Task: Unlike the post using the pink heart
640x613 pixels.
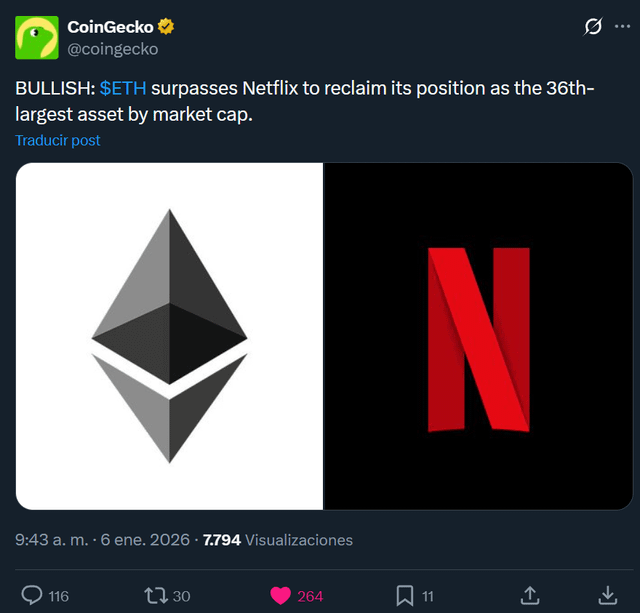Action: tap(280, 595)
